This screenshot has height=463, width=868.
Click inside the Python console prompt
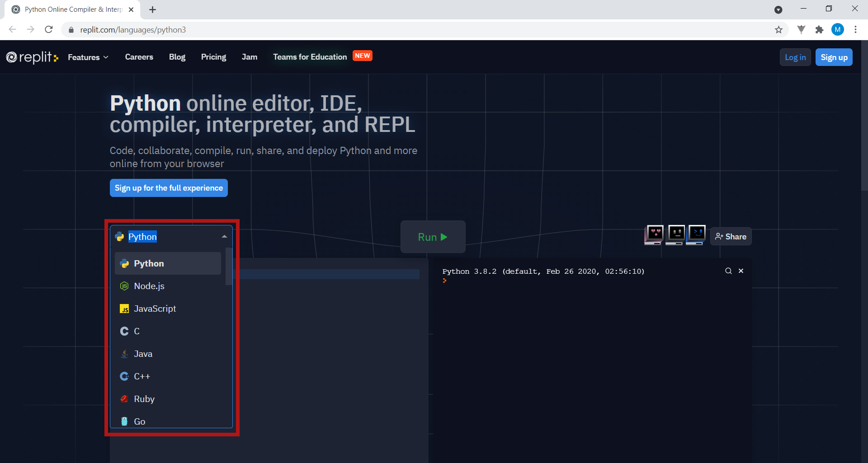pos(445,281)
